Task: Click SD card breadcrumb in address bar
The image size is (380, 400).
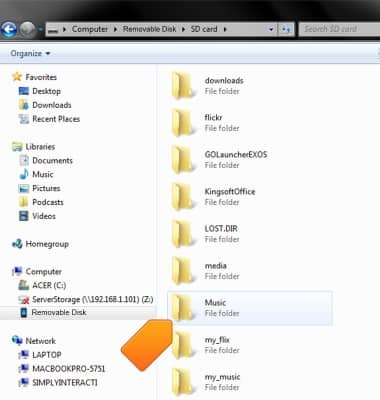Action: tap(204, 29)
